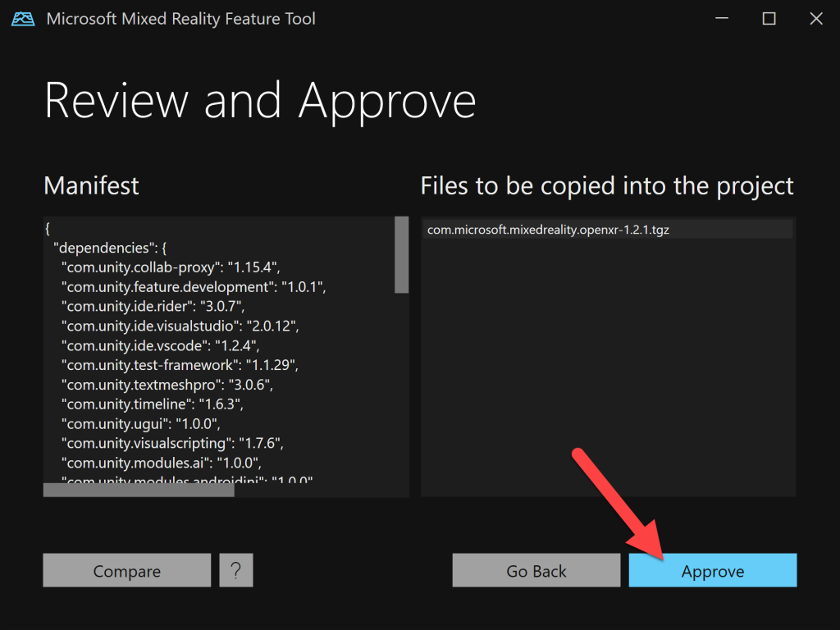The image size is (840, 630).
Task: Click the com.unity.visualscripting line
Action: click(x=172, y=443)
